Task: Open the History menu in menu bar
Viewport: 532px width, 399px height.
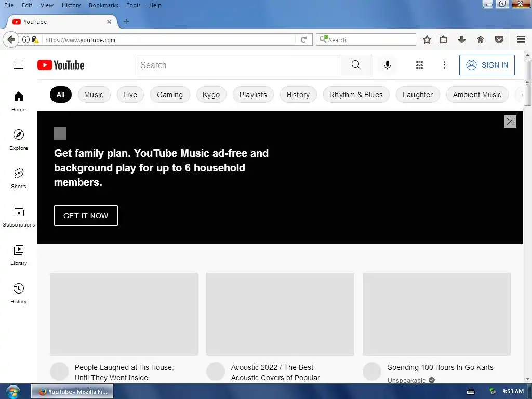Action: (71, 5)
